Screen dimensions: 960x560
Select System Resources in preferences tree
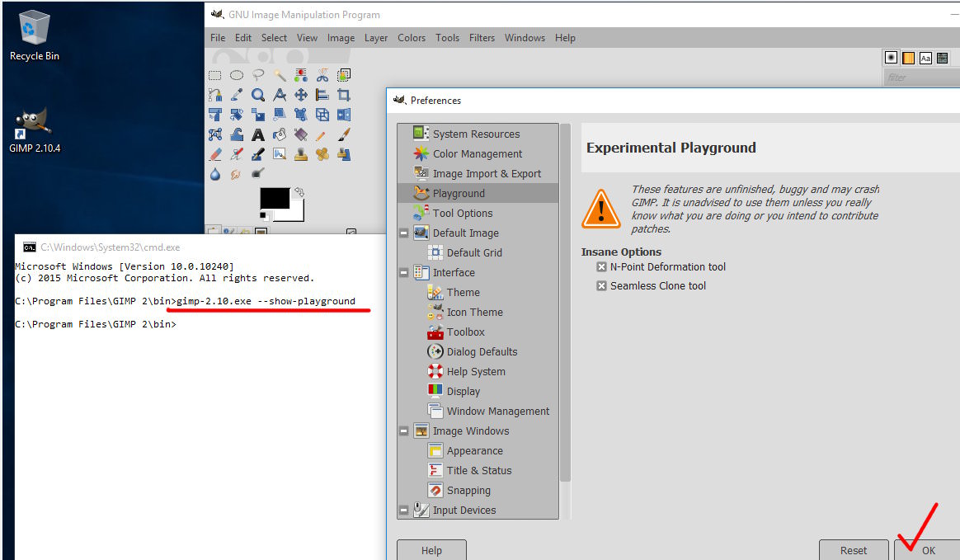(478, 134)
